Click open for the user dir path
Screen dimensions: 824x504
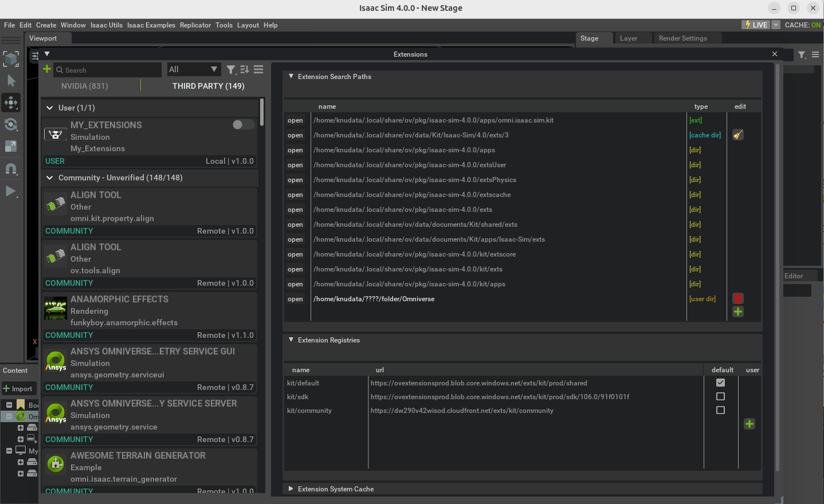point(296,299)
